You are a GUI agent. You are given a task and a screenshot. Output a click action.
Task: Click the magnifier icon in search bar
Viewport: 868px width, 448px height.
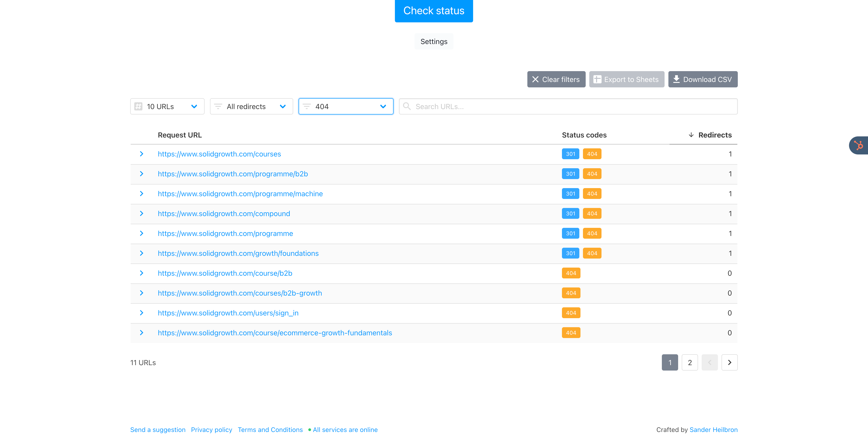coord(407,106)
